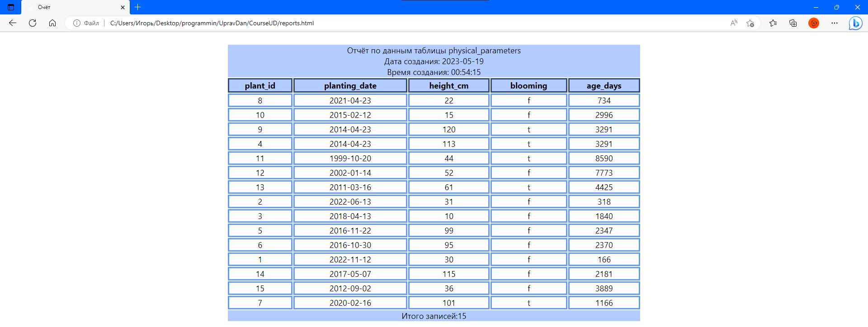This screenshot has height=327, width=868.
Task: Click height_cm value 115
Action: pyautogui.click(x=449, y=274)
